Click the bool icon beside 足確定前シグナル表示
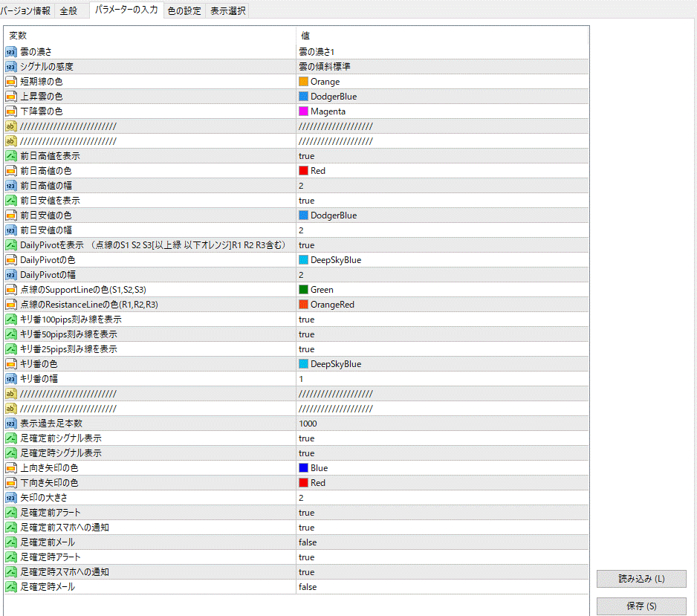This screenshot has width=697, height=616. click(11, 438)
